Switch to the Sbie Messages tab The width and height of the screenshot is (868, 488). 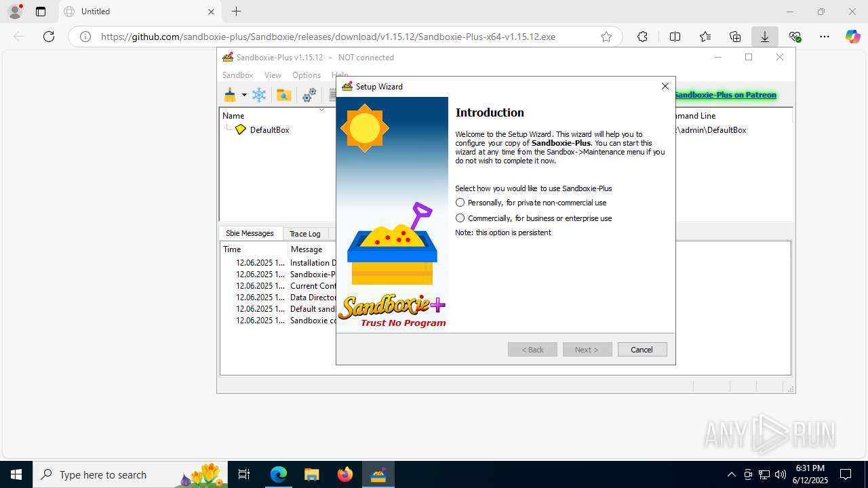(250, 233)
